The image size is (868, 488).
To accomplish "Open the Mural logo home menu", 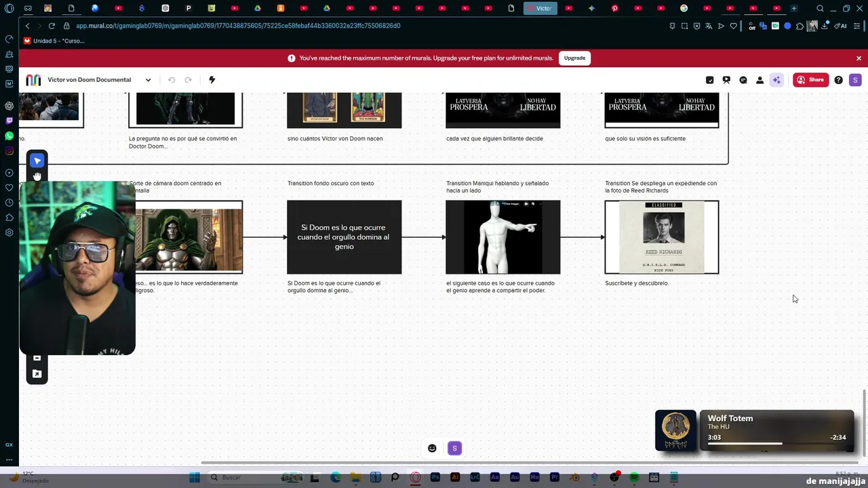I will tap(33, 80).
